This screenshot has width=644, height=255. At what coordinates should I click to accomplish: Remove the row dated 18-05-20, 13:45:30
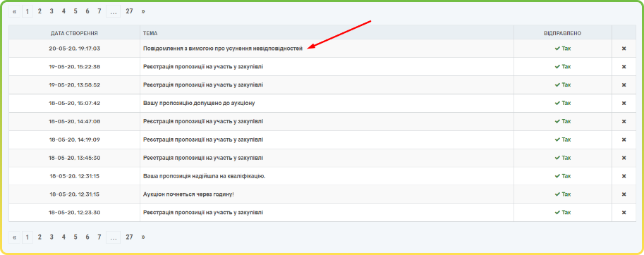coord(624,158)
